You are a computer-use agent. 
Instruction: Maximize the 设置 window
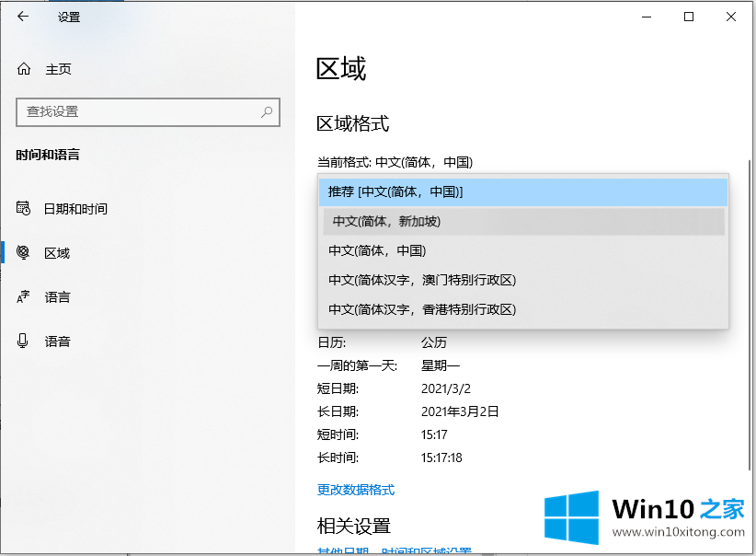coord(689,17)
